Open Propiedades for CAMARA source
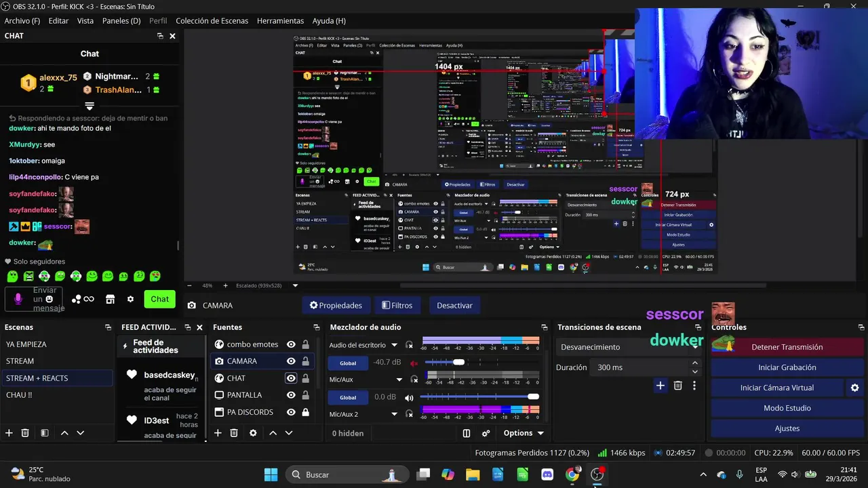The image size is (868, 488). pyautogui.click(x=336, y=306)
